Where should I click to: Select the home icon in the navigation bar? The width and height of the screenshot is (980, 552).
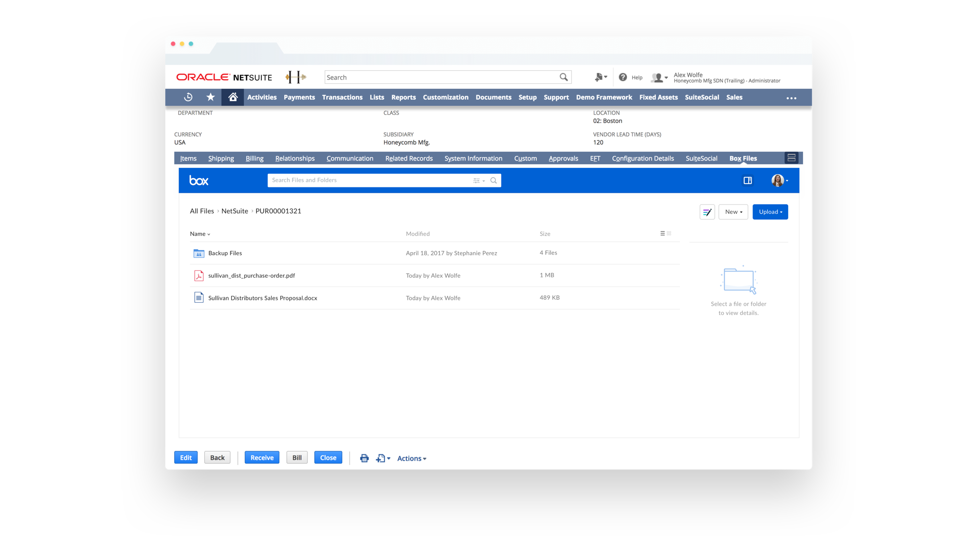(232, 97)
